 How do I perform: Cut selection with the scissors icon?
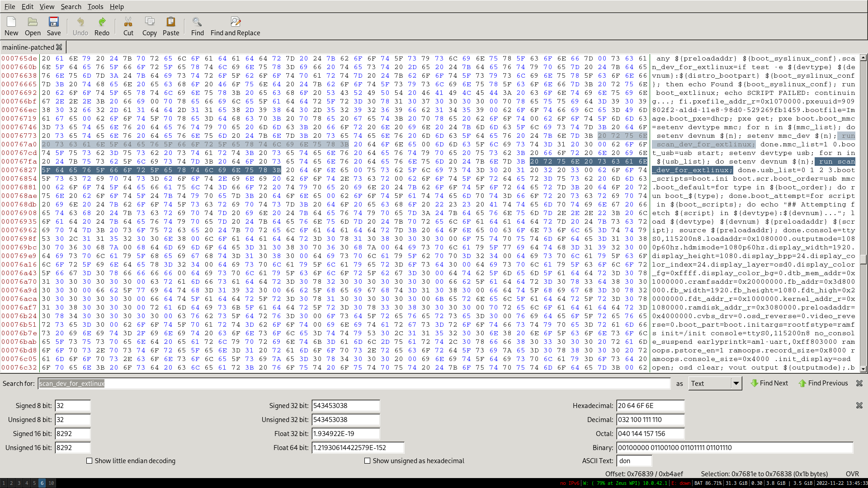point(128,26)
